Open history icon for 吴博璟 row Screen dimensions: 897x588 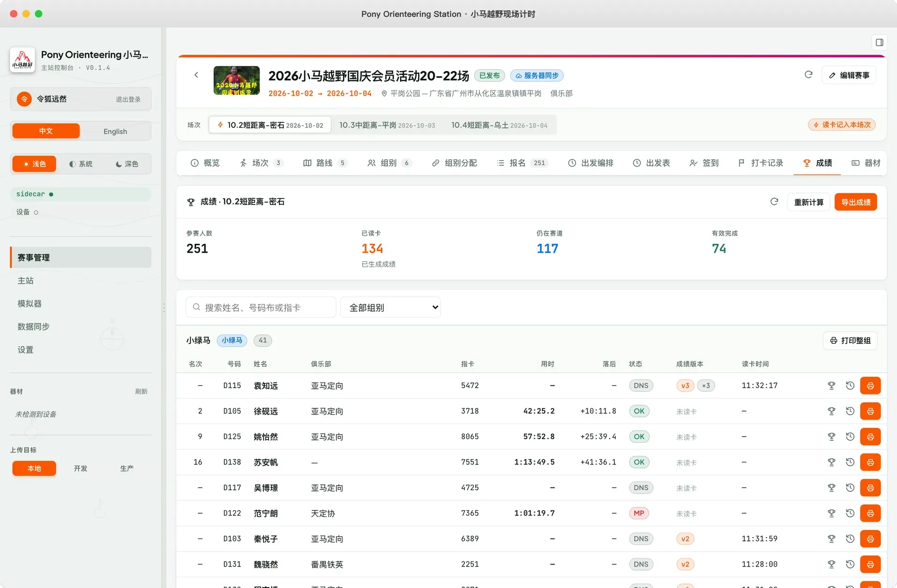(x=850, y=488)
